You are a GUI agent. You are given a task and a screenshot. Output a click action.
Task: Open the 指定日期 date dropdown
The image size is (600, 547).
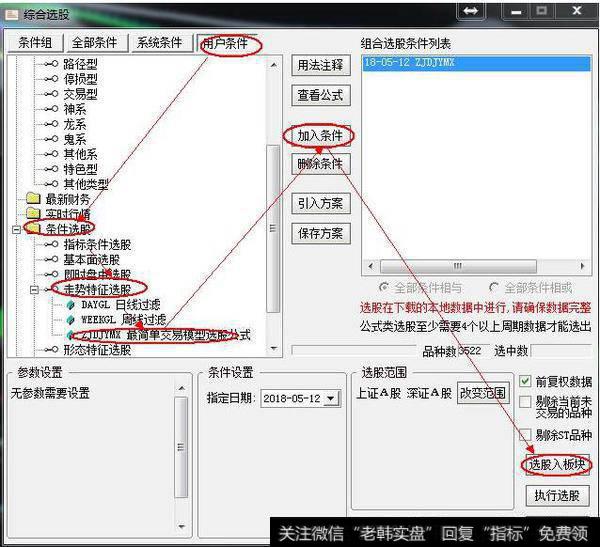point(331,398)
